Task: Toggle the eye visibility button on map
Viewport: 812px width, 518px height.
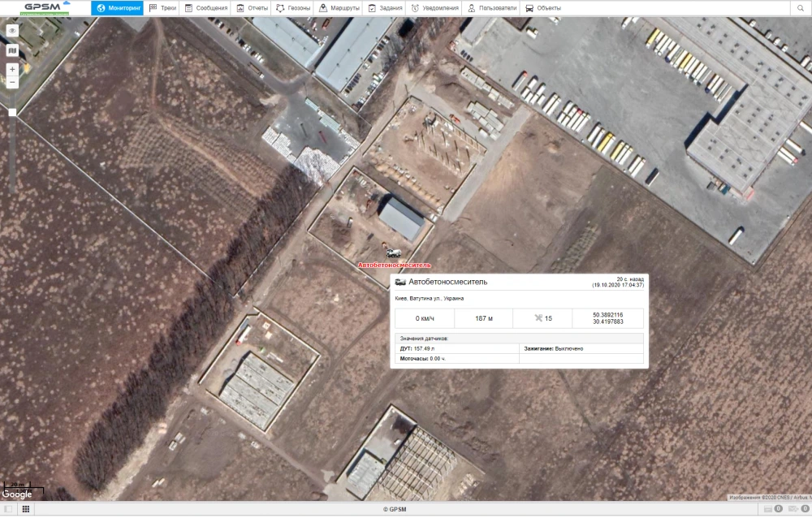Action: tap(12, 30)
